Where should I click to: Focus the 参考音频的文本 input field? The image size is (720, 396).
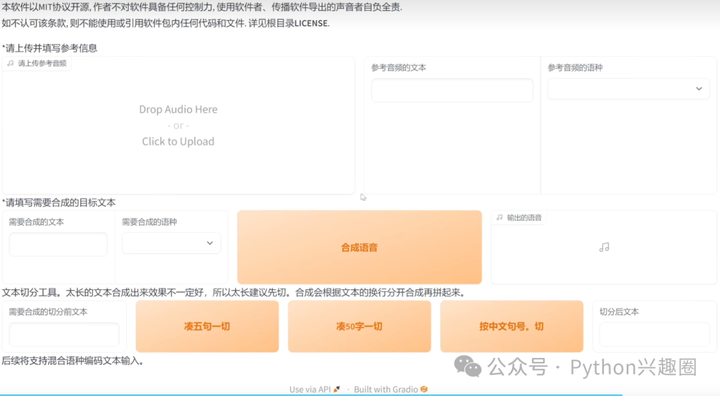[452, 90]
